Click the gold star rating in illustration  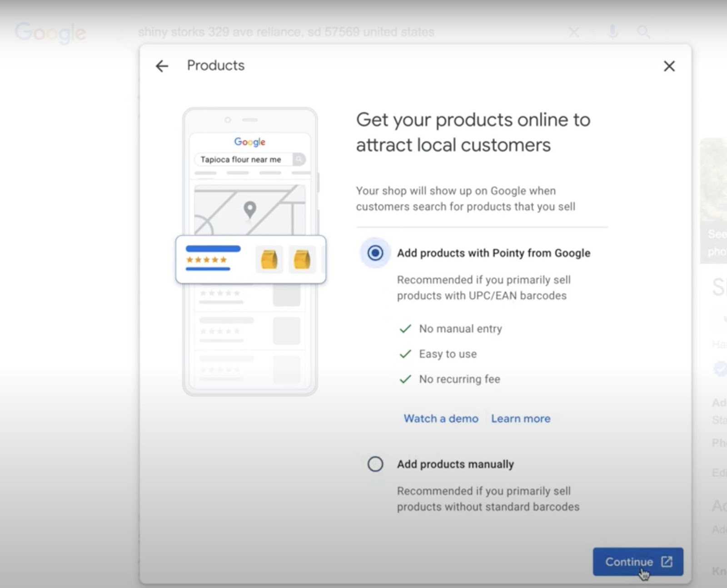pos(206,260)
